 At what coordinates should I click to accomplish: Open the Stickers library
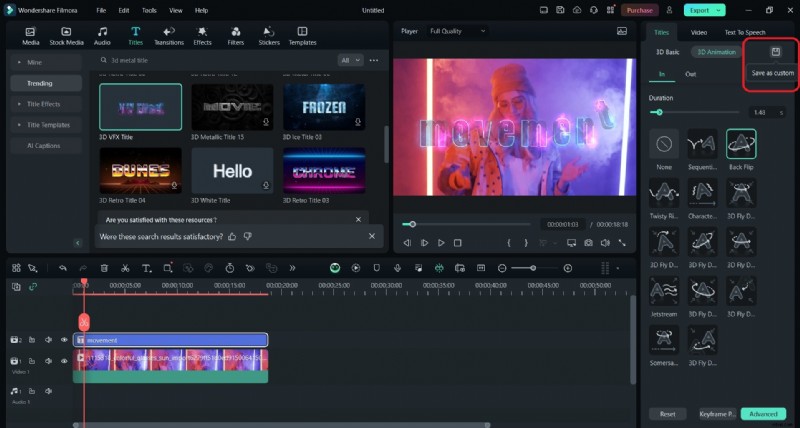[268, 36]
